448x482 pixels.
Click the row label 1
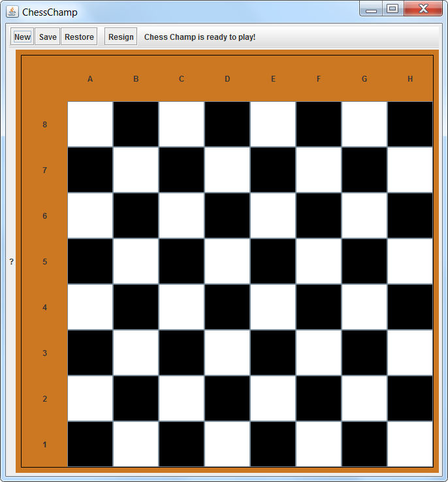45,445
